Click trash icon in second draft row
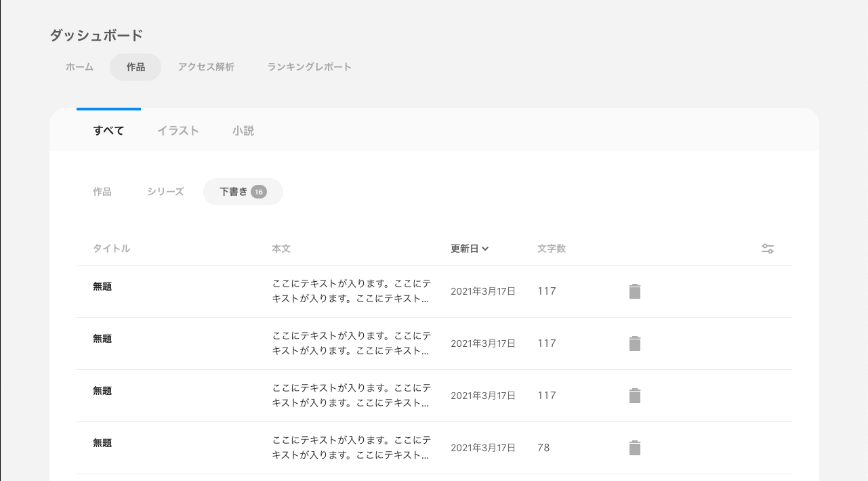Viewport: 868px width, 481px height. pyautogui.click(x=634, y=343)
